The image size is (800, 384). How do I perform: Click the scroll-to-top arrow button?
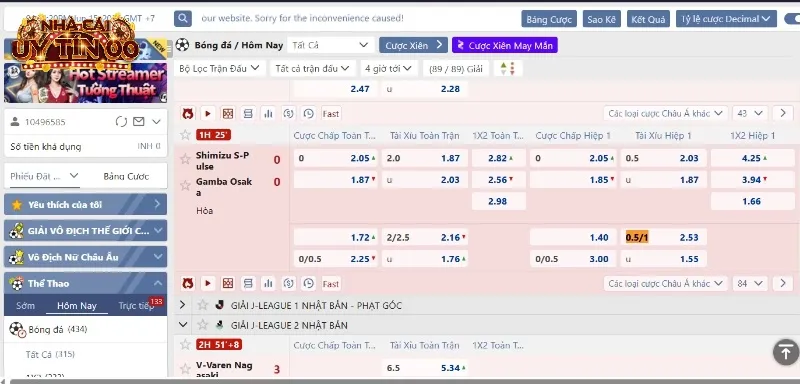pyautogui.click(x=786, y=352)
